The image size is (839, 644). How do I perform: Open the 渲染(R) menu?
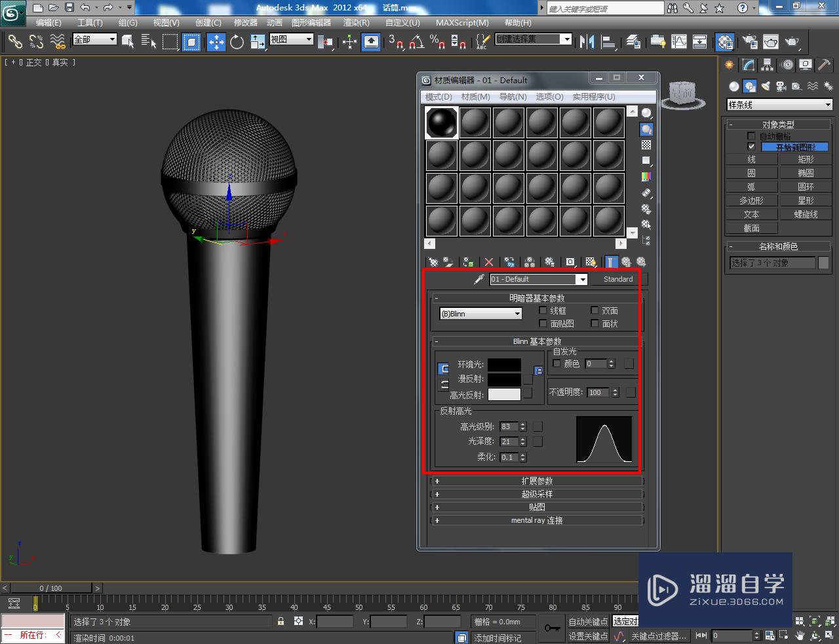[x=356, y=22]
